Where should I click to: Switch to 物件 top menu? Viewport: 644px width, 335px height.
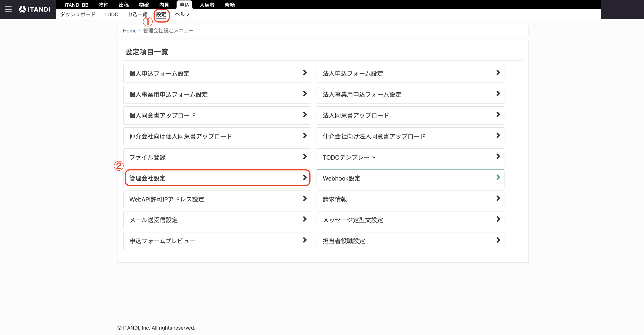tap(103, 5)
